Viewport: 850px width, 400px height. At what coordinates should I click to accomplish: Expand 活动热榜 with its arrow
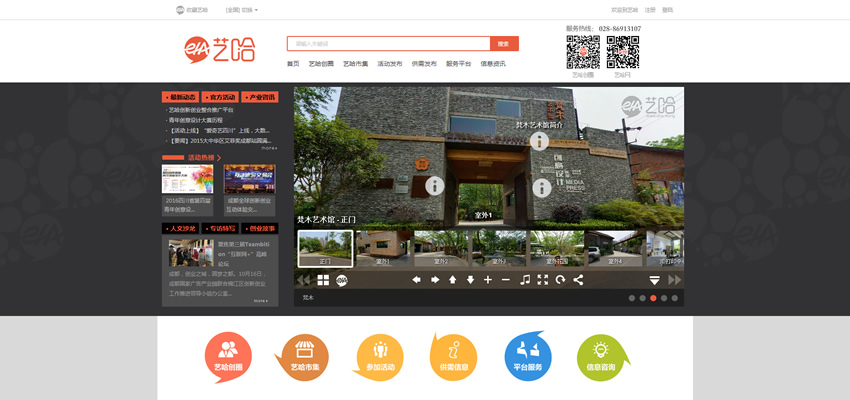click(x=219, y=157)
